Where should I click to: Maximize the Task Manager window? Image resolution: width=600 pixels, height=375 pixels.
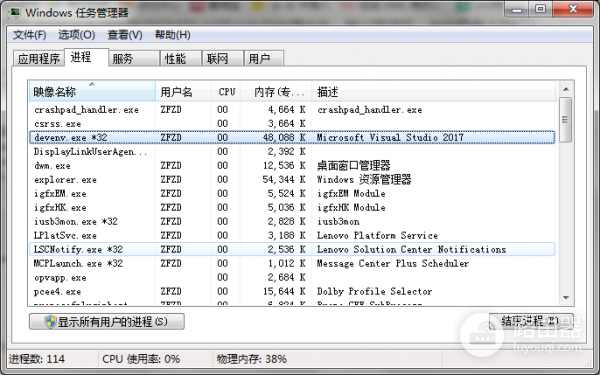point(541,9)
